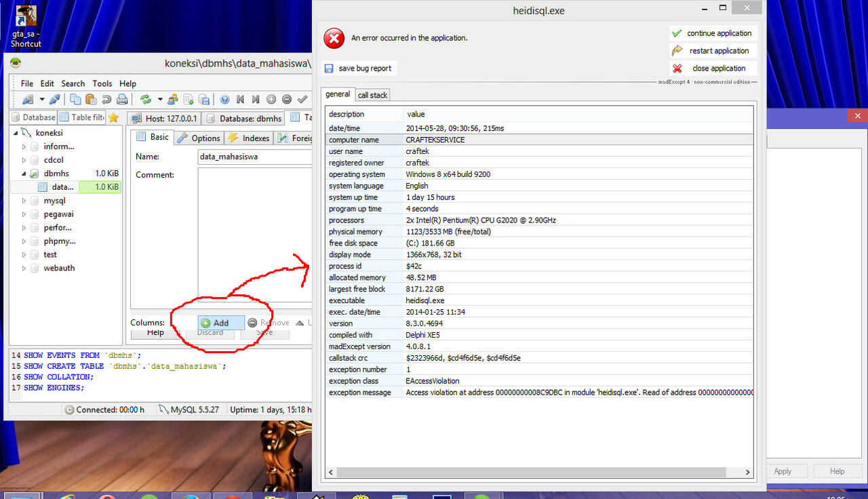The height and width of the screenshot is (499, 868).
Task: Click the left arrow of the report scrollbar
Action: tap(332, 473)
